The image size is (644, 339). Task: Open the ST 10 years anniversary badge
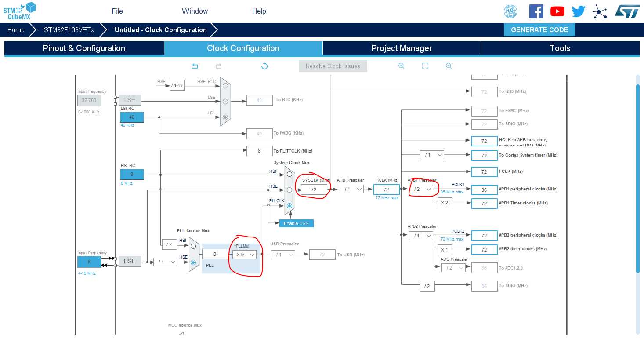coord(510,11)
